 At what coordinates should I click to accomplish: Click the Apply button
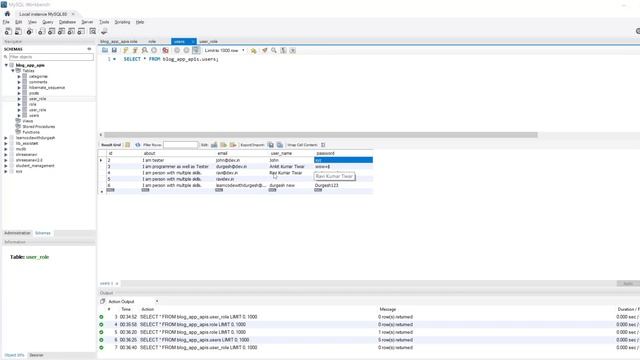628,283
